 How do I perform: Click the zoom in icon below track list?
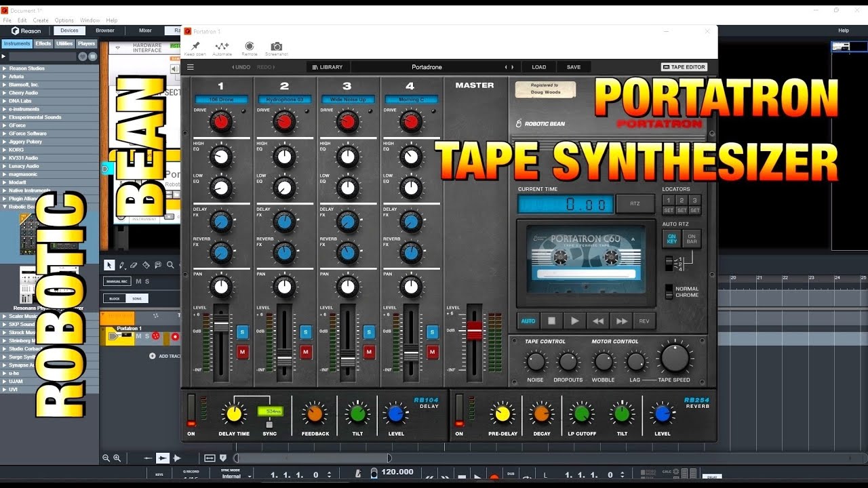117,458
